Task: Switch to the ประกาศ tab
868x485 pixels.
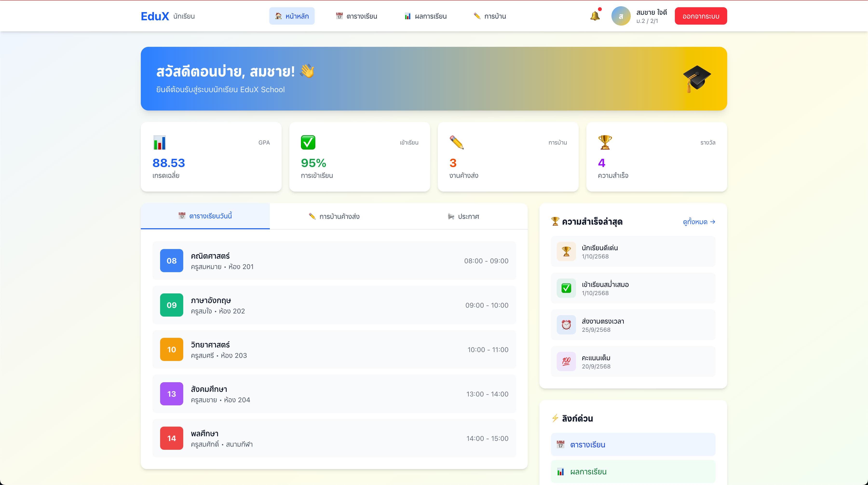Action: point(463,216)
